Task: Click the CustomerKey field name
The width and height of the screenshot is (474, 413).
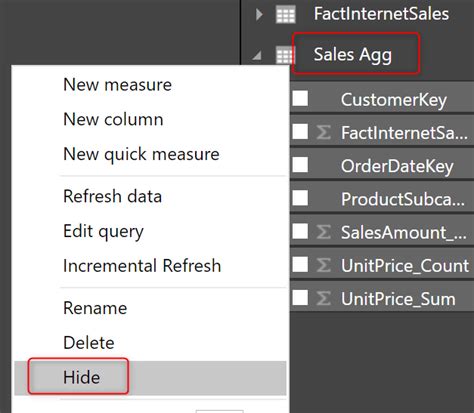Action: click(x=394, y=100)
